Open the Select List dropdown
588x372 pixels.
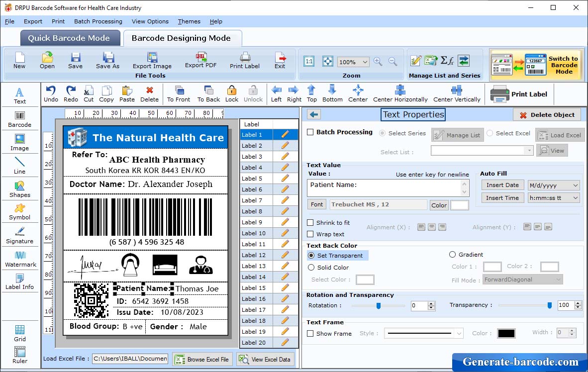pyautogui.click(x=529, y=151)
